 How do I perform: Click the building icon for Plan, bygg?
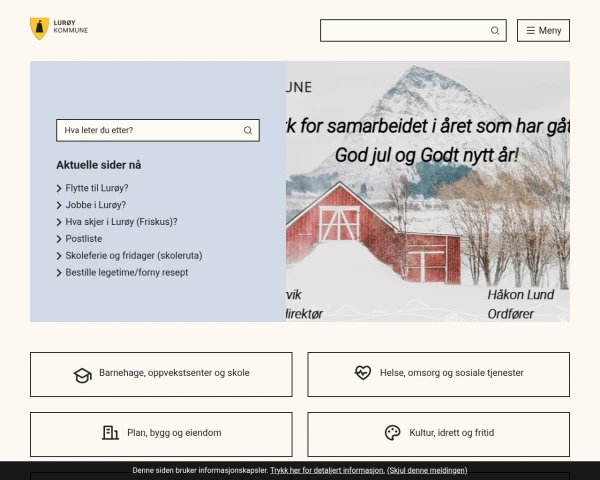pyautogui.click(x=110, y=433)
